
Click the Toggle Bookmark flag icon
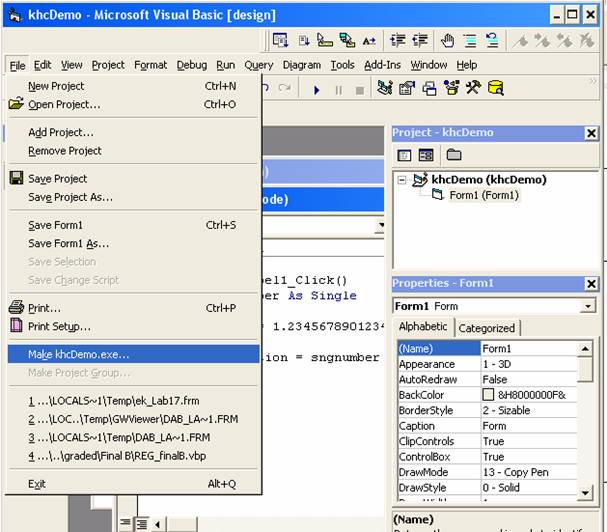click(x=520, y=41)
